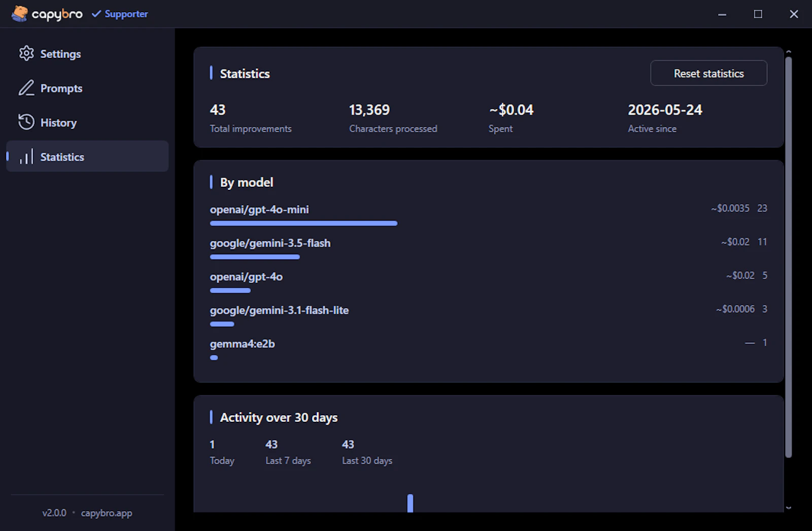The image size is (812, 531).
Task: Click the Total improvements label
Action: (x=251, y=128)
